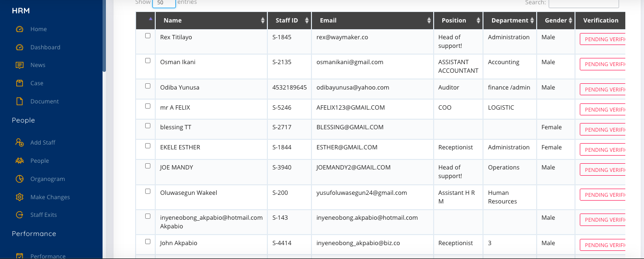Select the checkbox beside Odiba Yunusa
Image resolution: width=644 pixels, height=259 pixels.
148,86
